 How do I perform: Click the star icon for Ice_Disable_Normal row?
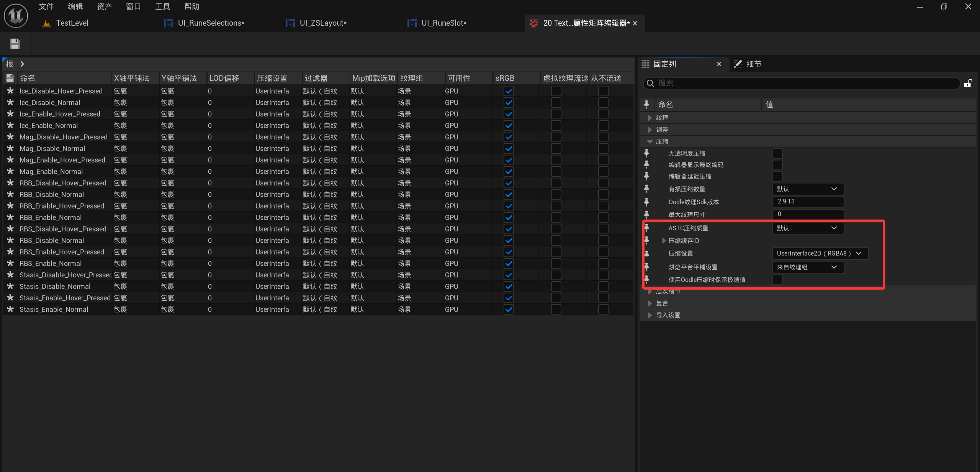coord(10,102)
